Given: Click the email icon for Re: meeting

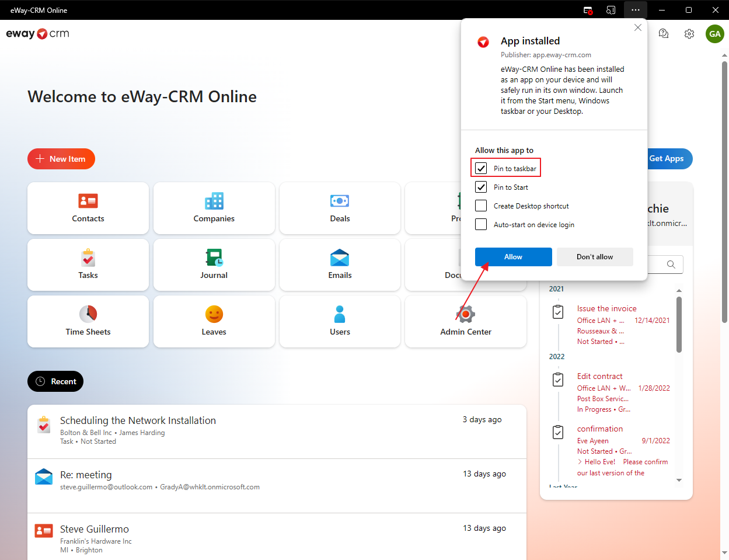Looking at the screenshot, I should 44,477.
